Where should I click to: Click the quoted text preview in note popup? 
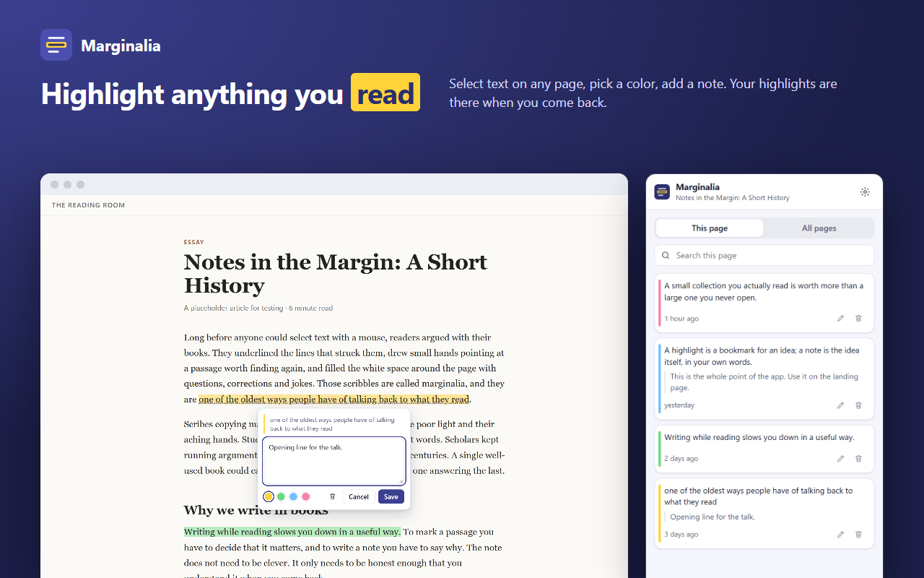point(332,424)
